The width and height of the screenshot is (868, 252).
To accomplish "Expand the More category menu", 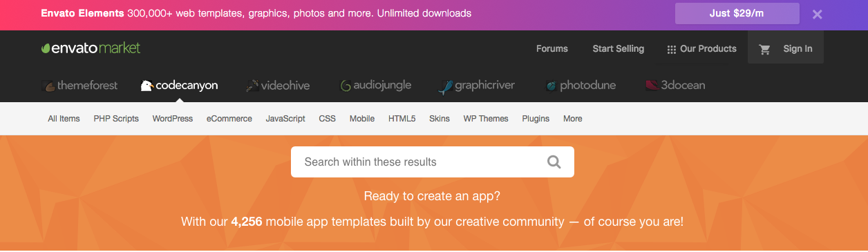I will click(572, 119).
